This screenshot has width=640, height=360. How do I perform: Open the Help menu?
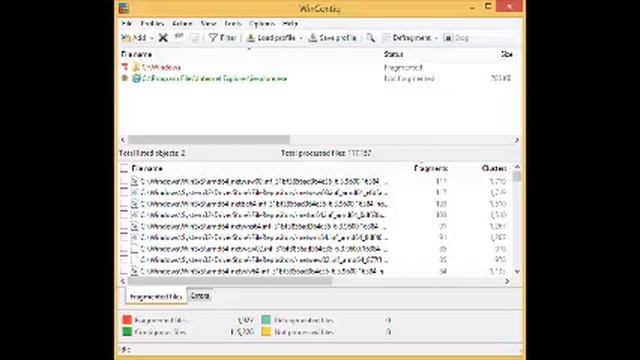coord(290,24)
